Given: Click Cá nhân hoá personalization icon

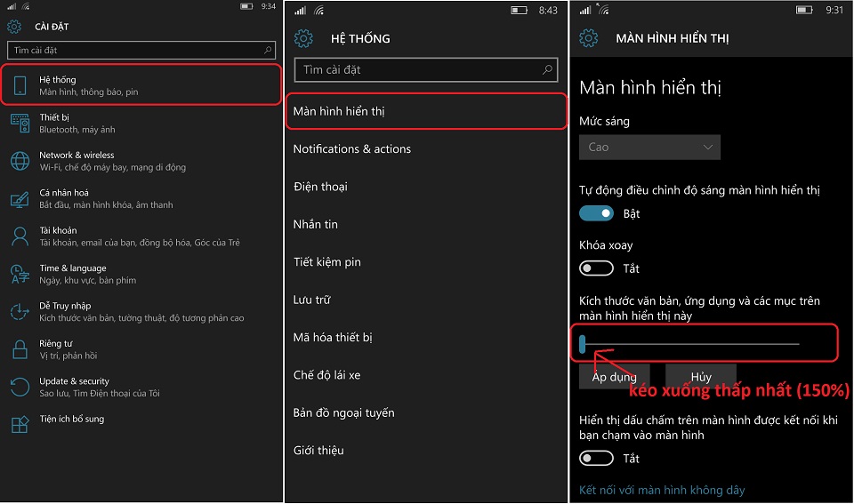Looking at the screenshot, I should pos(20,199).
